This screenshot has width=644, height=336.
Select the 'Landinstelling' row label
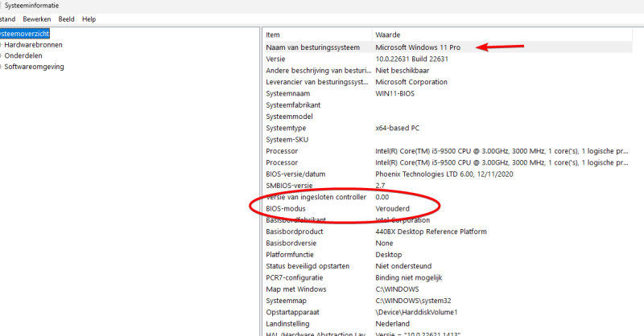click(287, 323)
